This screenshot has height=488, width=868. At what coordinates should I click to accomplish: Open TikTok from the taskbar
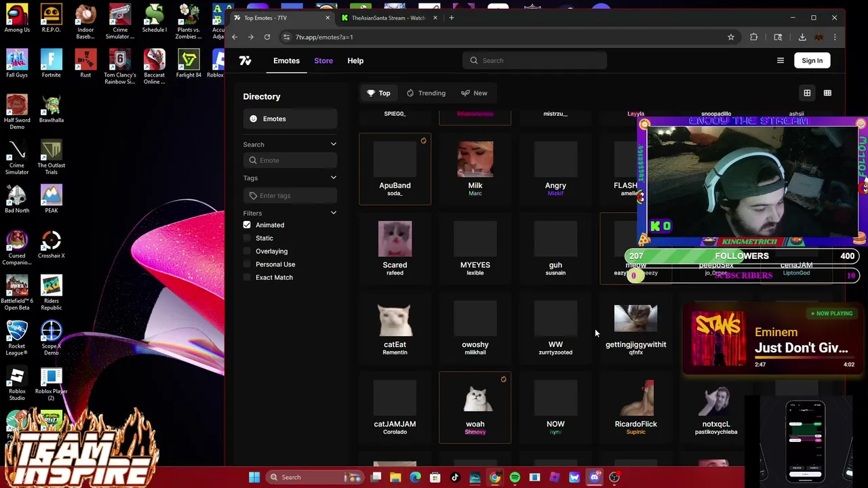tap(455, 477)
